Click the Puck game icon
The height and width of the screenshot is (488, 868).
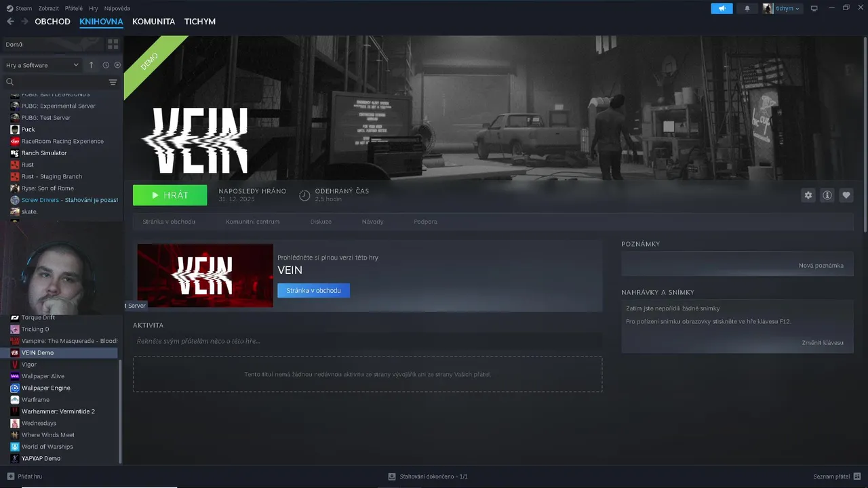coord(15,129)
